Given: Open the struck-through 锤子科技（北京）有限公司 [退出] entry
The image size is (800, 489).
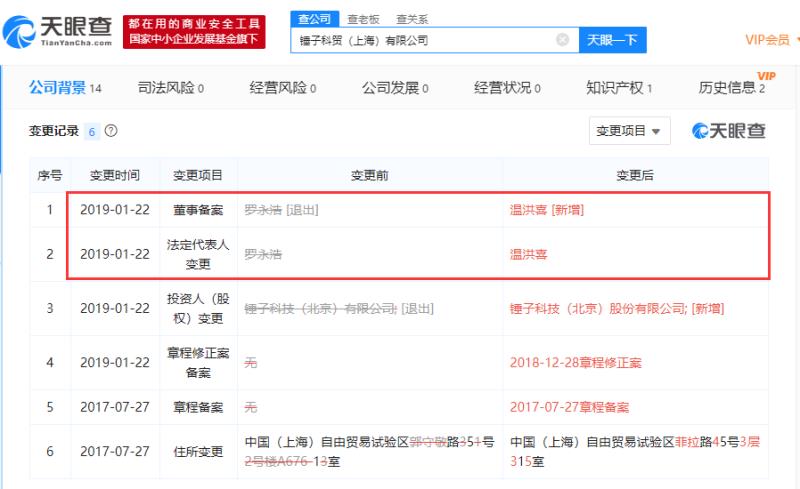Looking at the screenshot, I should pyautogui.click(x=339, y=309).
